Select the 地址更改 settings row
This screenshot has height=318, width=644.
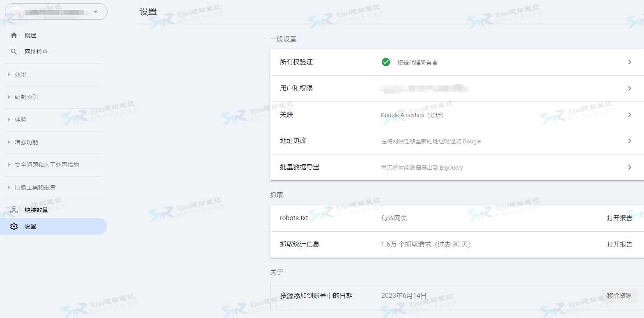(451, 141)
